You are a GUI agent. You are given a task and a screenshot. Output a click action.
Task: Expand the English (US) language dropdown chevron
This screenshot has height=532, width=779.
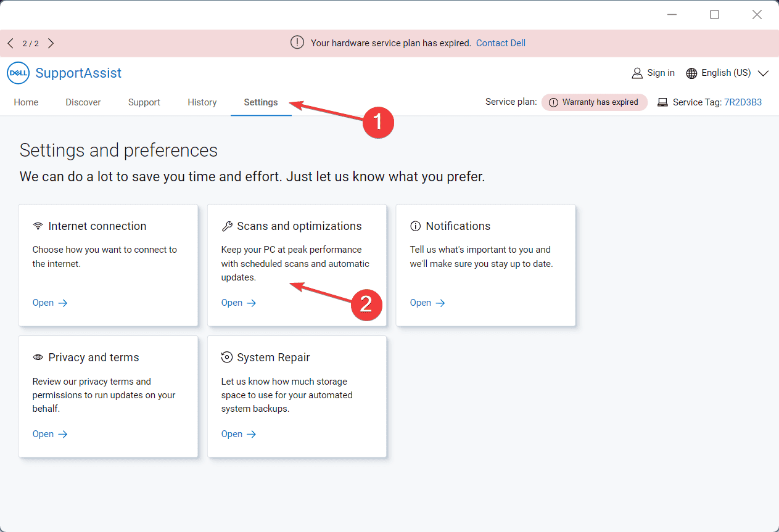(x=763, y=73)
